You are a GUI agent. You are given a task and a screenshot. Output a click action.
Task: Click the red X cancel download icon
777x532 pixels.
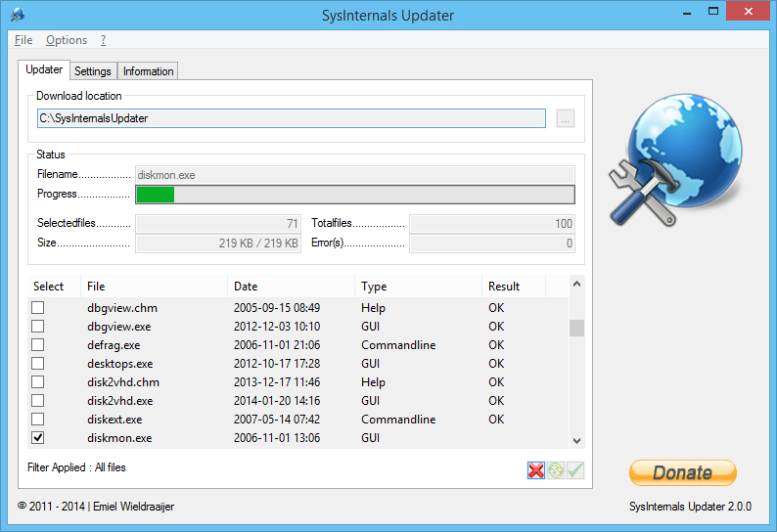[x=536, y=470]
